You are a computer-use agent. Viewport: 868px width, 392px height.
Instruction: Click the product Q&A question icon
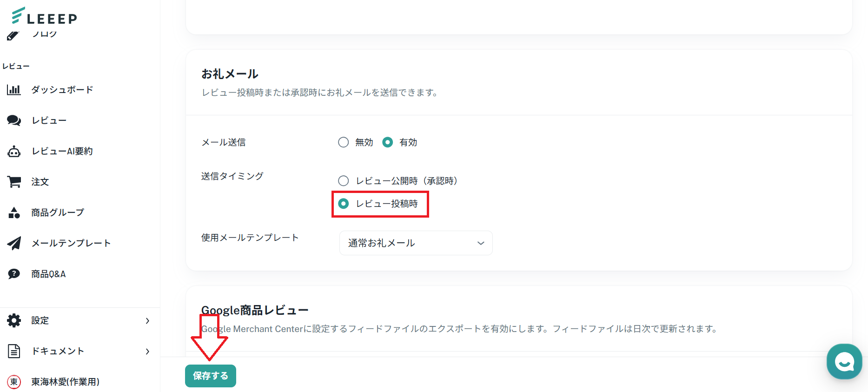click(14, 274)
